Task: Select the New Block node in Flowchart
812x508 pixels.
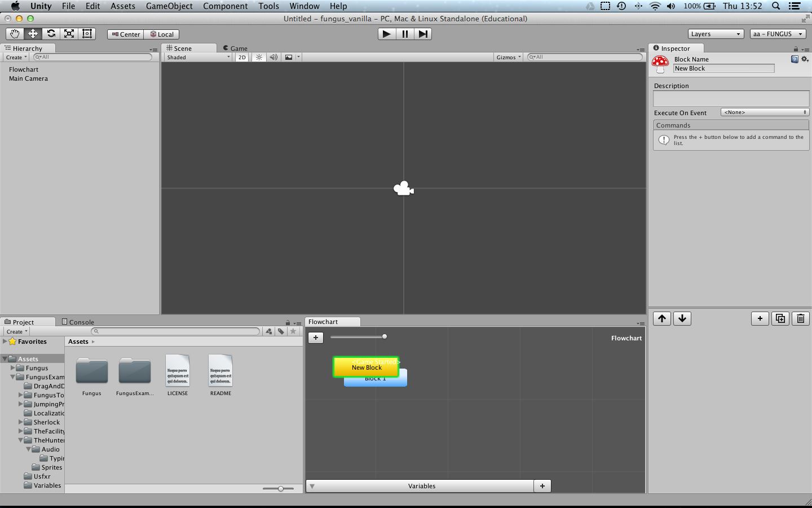Action: pyautogui.click(x=367, y=367)
